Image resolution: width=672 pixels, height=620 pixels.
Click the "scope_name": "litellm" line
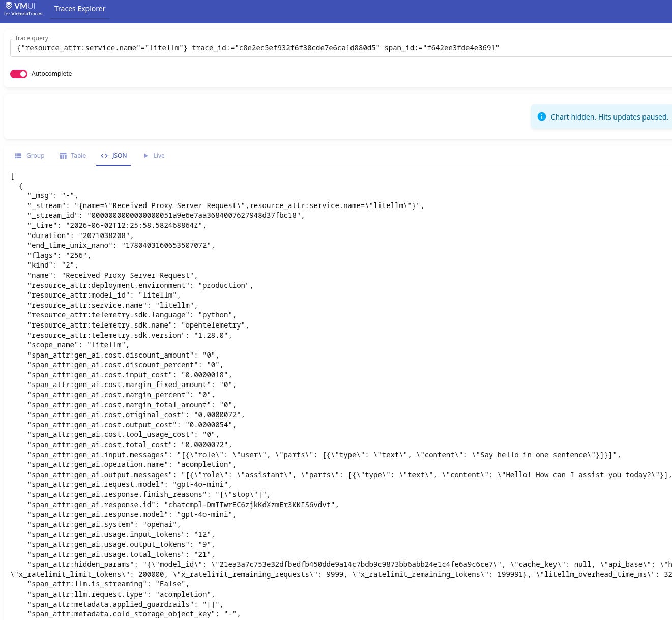click(x=78, y=345)
